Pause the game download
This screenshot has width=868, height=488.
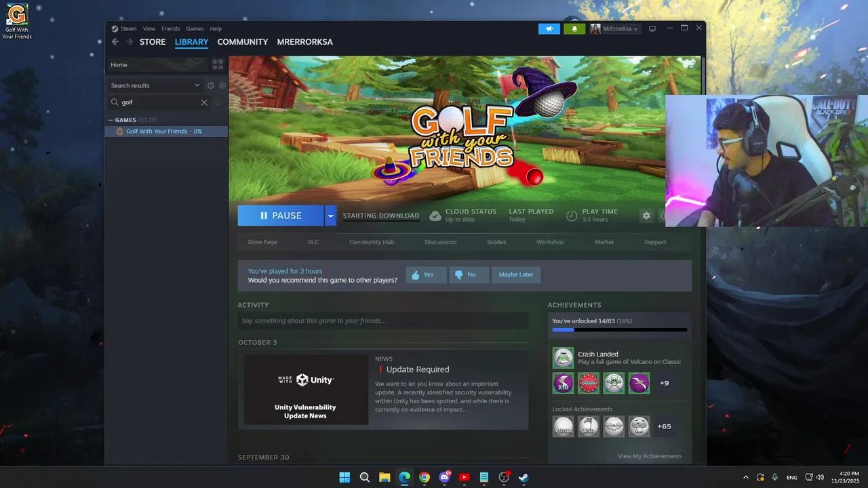(x=281, y=216)
